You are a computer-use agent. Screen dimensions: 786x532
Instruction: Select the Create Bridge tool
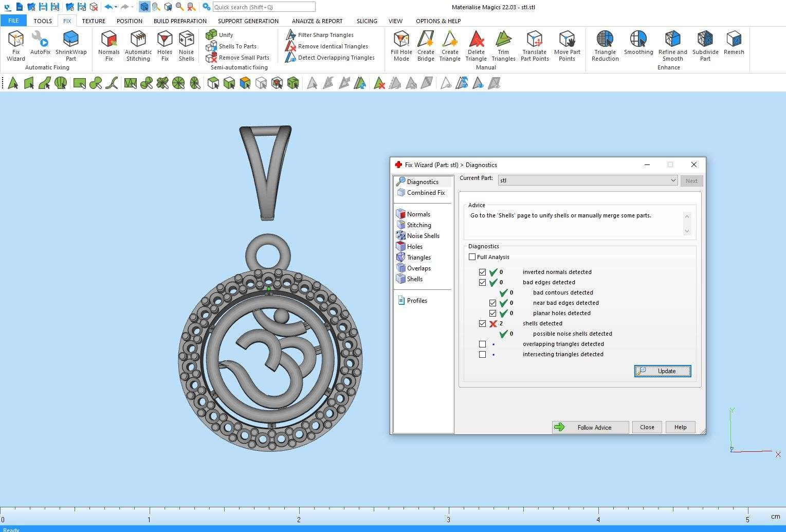[x=426, y=46]
